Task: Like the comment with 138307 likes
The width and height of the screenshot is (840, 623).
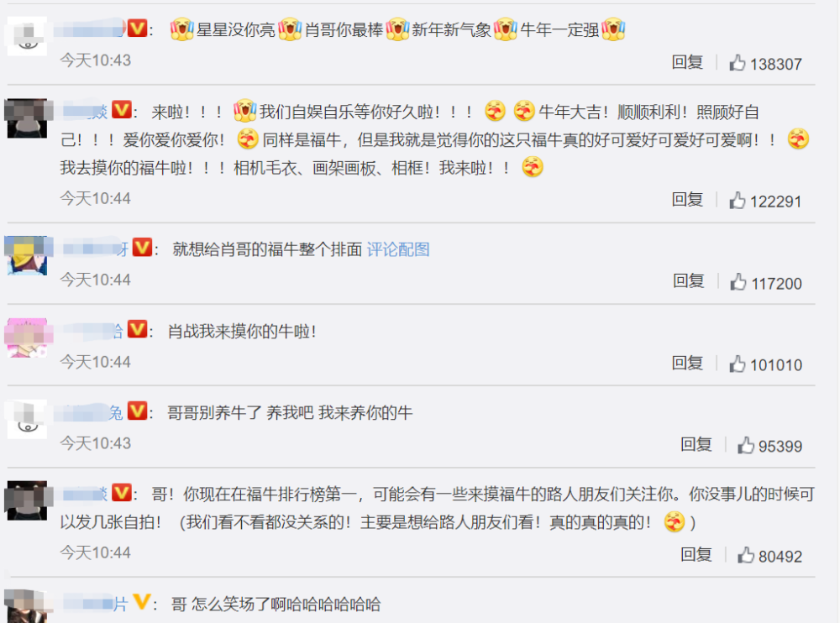Action: click(738, 63)
